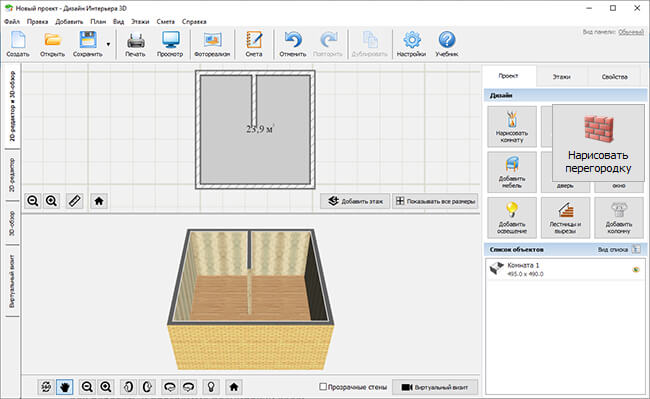
Task: Open the Просмотр preview monitor icon
Action: pos(170,44)
